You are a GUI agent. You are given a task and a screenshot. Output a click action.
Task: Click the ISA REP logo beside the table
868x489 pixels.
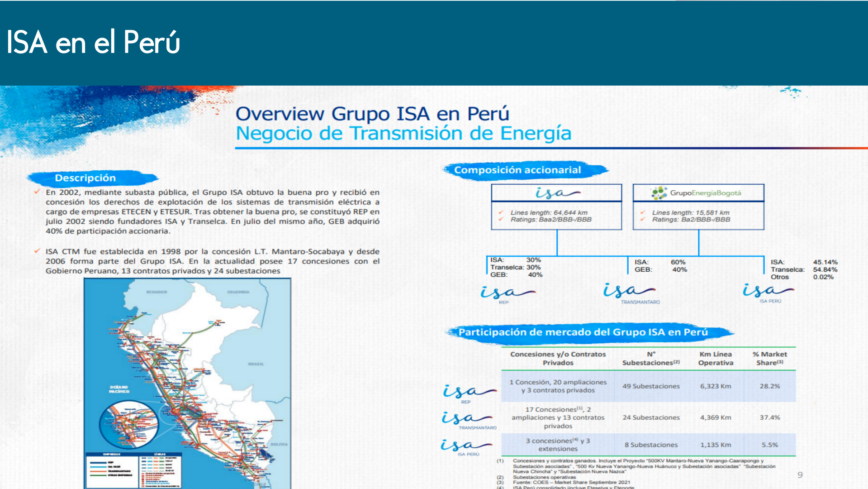tap(470, 393)
